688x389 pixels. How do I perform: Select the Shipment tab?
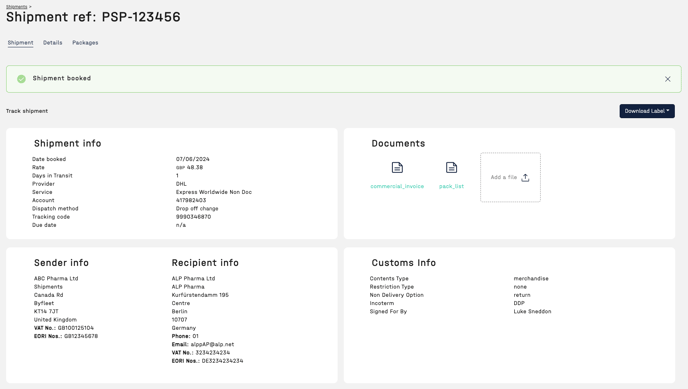(20, 43)
